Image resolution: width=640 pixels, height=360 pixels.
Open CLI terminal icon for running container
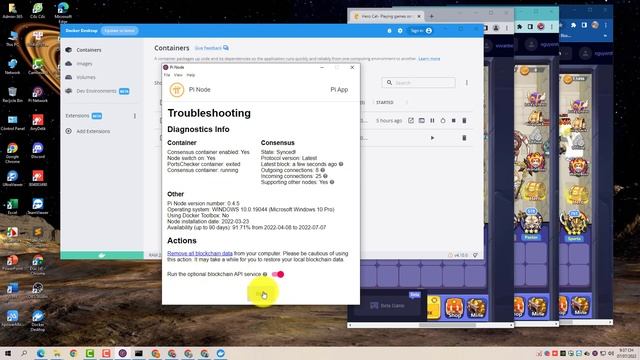422,120
